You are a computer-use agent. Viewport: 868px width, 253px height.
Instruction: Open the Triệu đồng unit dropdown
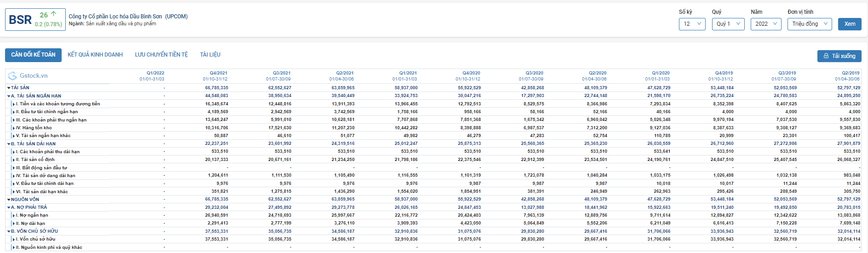[809, 24]
